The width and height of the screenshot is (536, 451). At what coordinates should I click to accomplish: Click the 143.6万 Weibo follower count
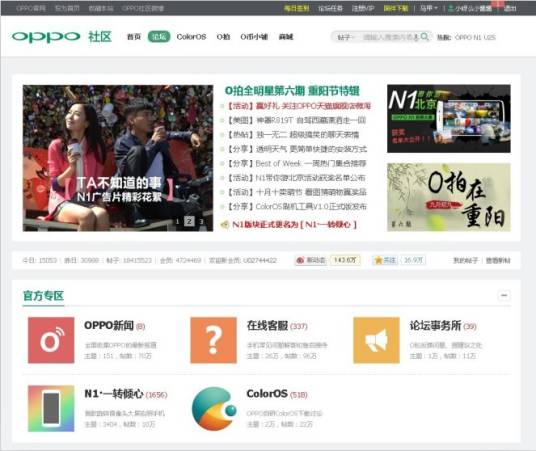point(345,260)
